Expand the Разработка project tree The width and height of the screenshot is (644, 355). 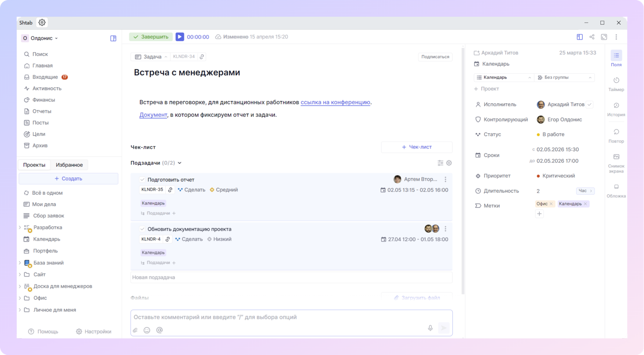(20, 227)
